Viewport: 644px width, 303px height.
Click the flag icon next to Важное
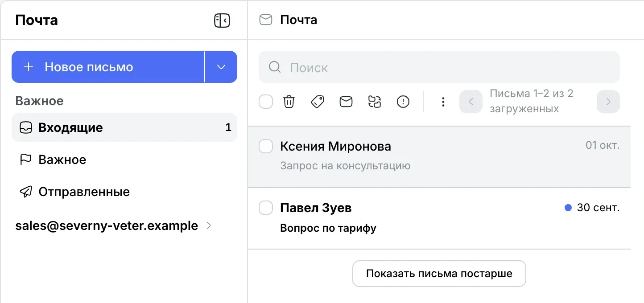click(26, 160)
